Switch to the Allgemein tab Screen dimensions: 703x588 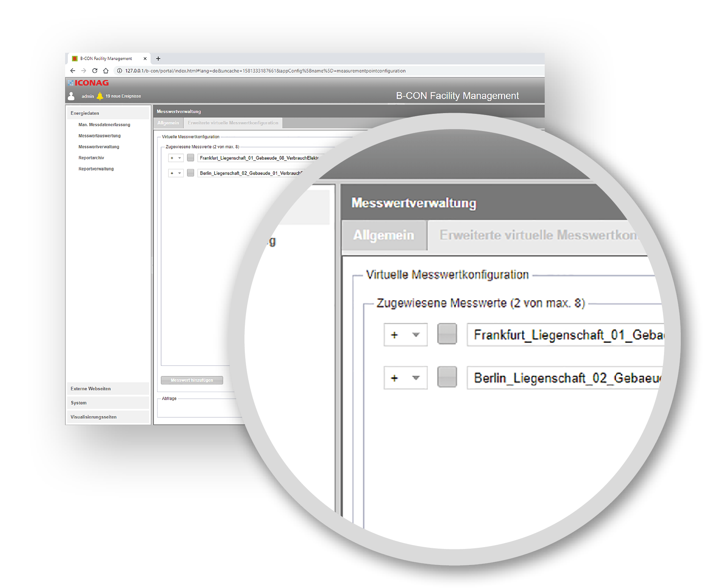(x=168, y=123)
